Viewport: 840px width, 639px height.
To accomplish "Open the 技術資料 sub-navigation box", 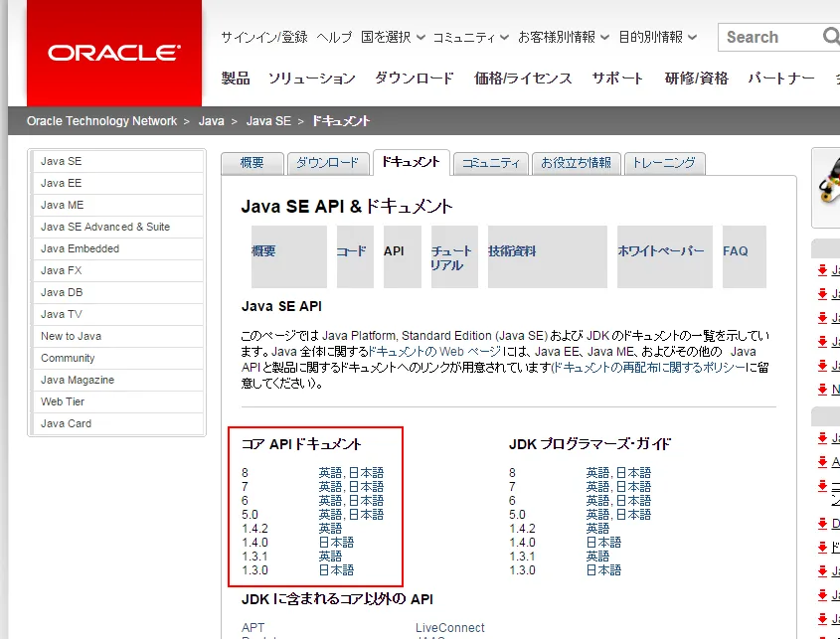I will pyautogui.click(x=547, y=256).
